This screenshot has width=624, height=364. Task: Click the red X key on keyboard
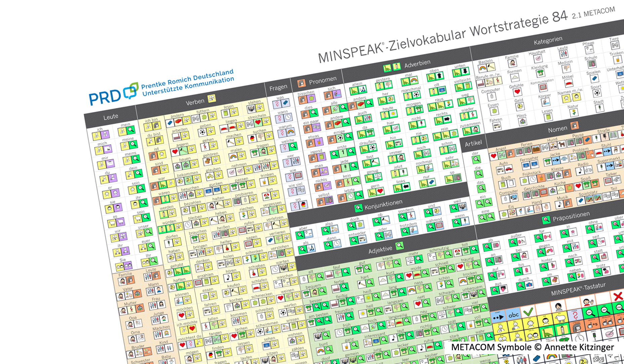(x=618, y=296)
